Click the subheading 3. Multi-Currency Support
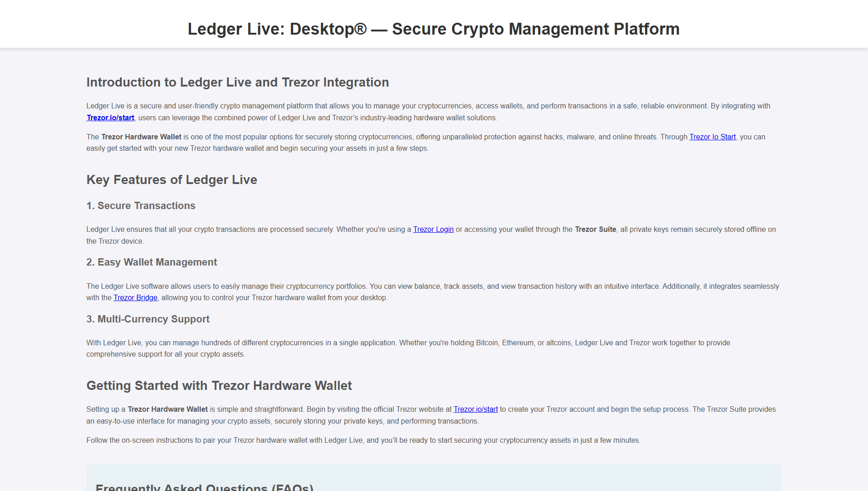868x491 pixels. coord(148,319)
